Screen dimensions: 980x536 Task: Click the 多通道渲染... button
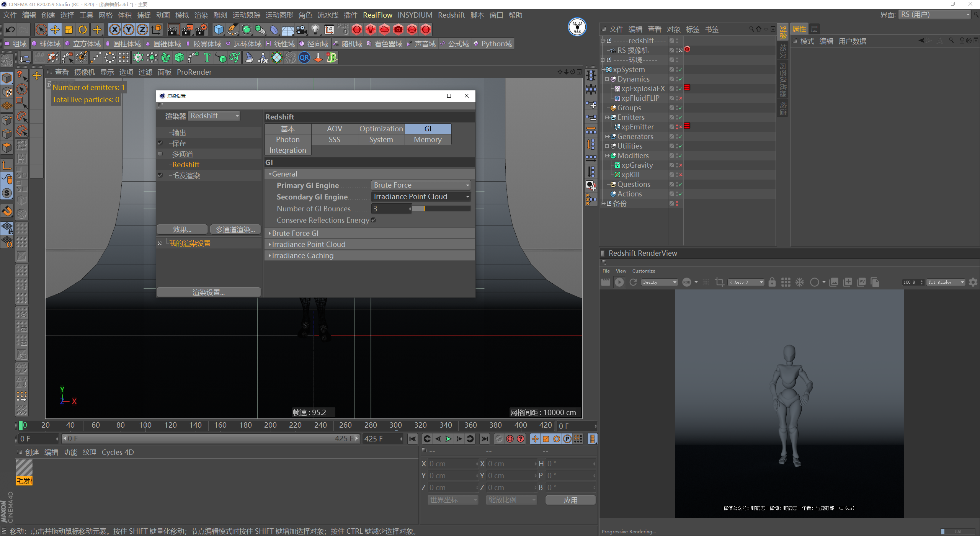(235, 229)
